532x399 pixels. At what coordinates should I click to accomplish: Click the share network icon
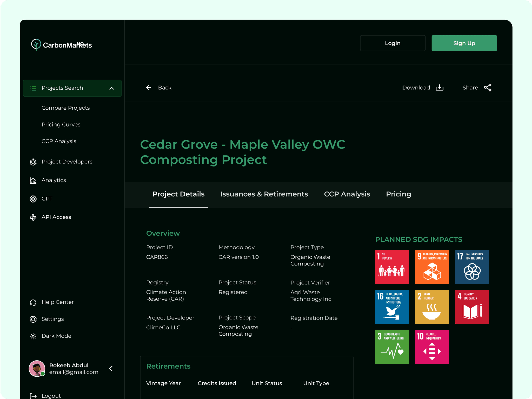pos(488,88)
